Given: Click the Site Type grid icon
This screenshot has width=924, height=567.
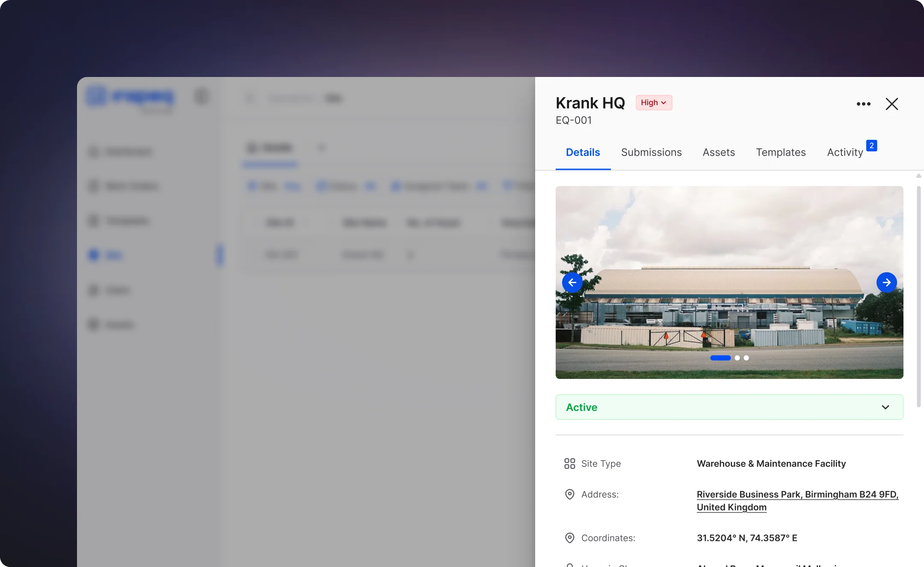Looking at the screenshot, I should (x=569, y=464).
